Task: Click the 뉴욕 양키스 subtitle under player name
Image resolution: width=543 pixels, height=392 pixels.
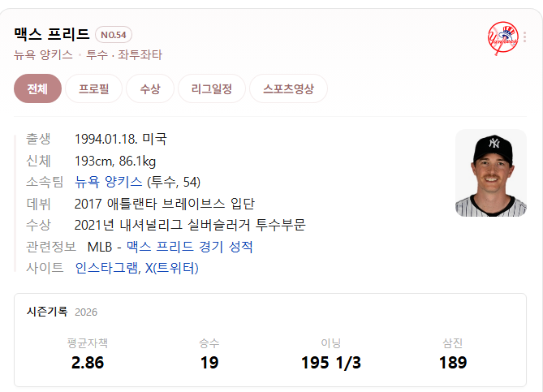Action: [x=43, y=54]
